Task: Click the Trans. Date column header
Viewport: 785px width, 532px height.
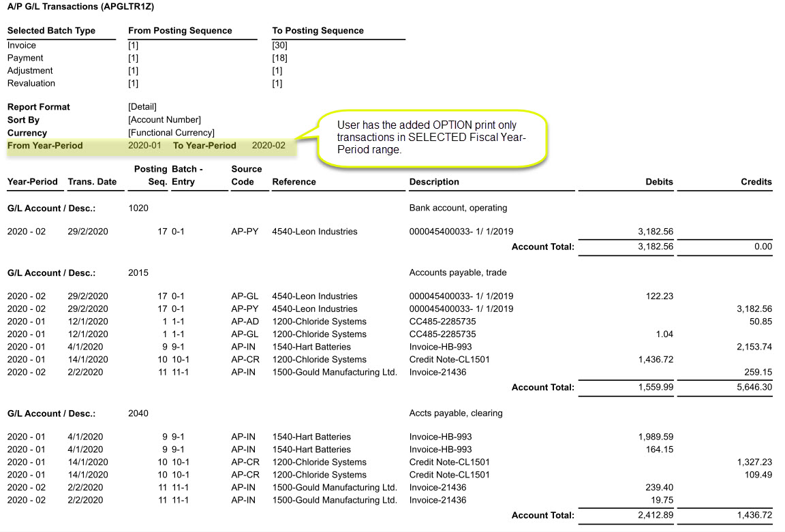Action: pyautogui.click(x=92, y=182)
